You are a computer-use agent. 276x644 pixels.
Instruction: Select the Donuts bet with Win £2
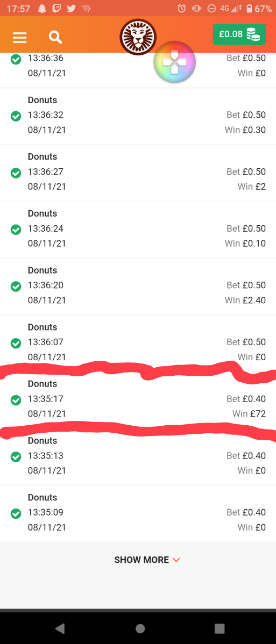pyautogui.click(x=138, y=173)
